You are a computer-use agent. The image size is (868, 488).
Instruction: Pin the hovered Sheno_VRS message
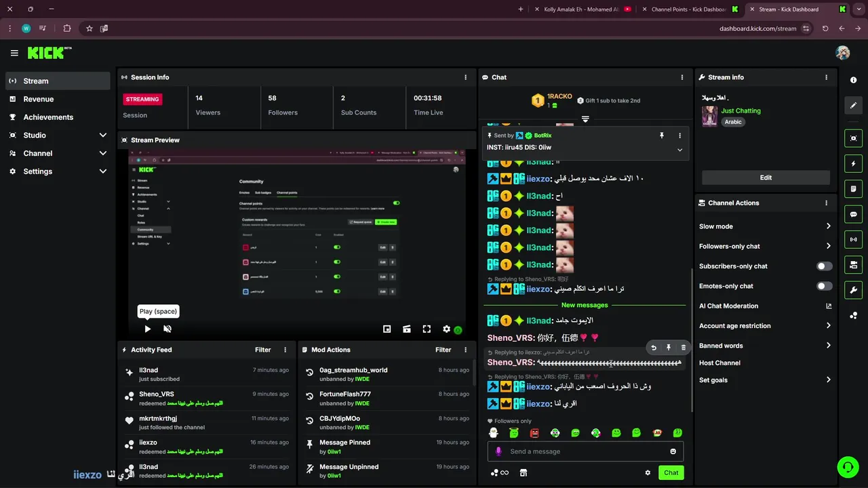click(668, 348)
